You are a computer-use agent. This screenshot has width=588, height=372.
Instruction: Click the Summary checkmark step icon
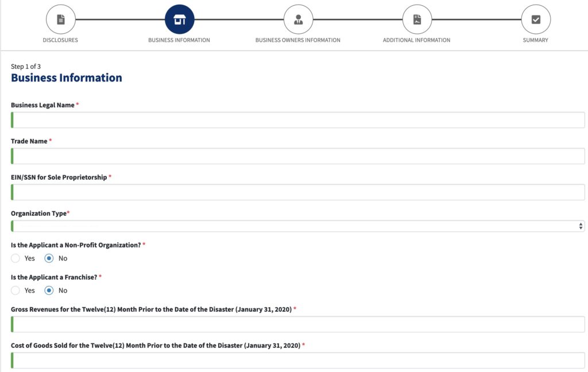click(536, 20)
